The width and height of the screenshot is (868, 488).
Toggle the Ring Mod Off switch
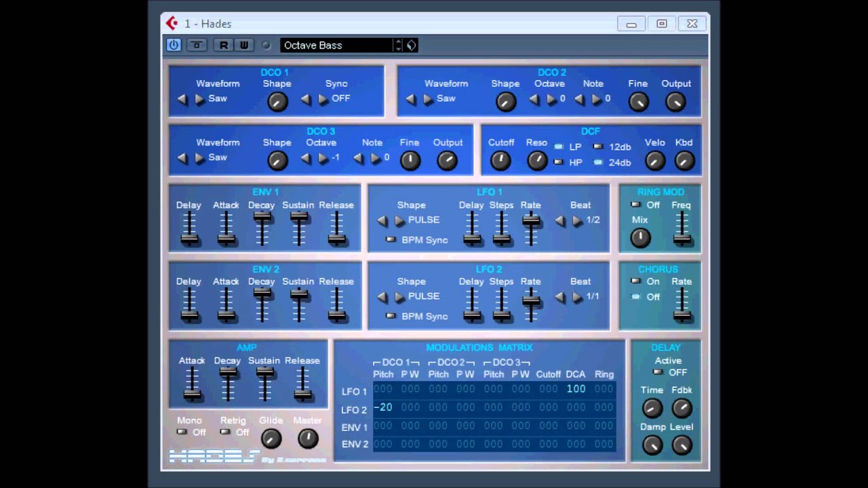tap(635, 205)
